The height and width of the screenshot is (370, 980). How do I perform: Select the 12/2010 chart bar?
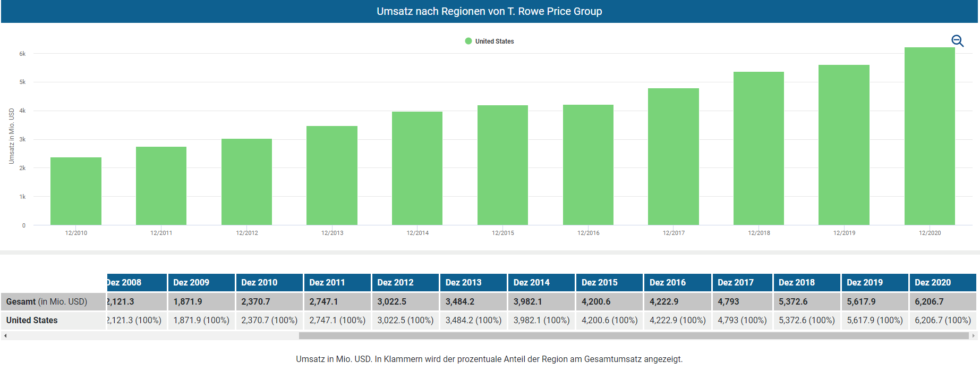pos(76,191)
